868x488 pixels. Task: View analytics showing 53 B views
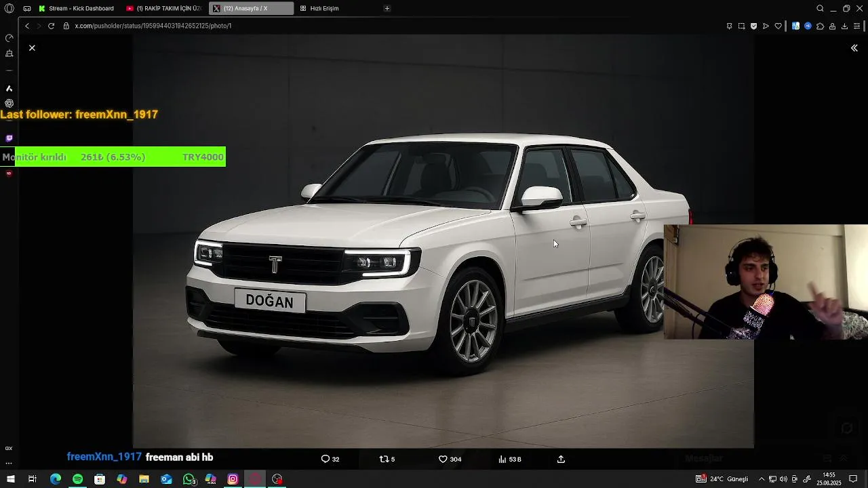click(x=509, y=460)
